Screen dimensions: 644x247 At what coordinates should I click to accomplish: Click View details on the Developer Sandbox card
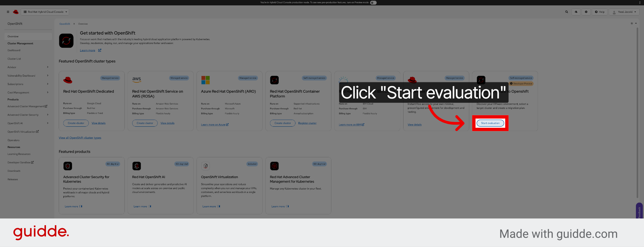coord(415,125)
